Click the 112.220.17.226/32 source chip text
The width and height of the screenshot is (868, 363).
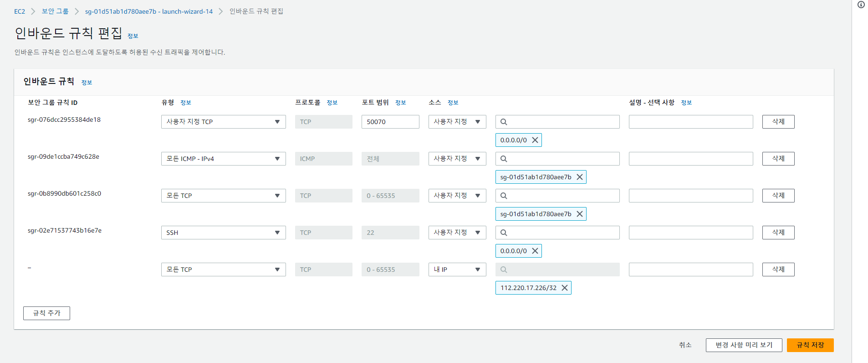(x=528, y=288)
